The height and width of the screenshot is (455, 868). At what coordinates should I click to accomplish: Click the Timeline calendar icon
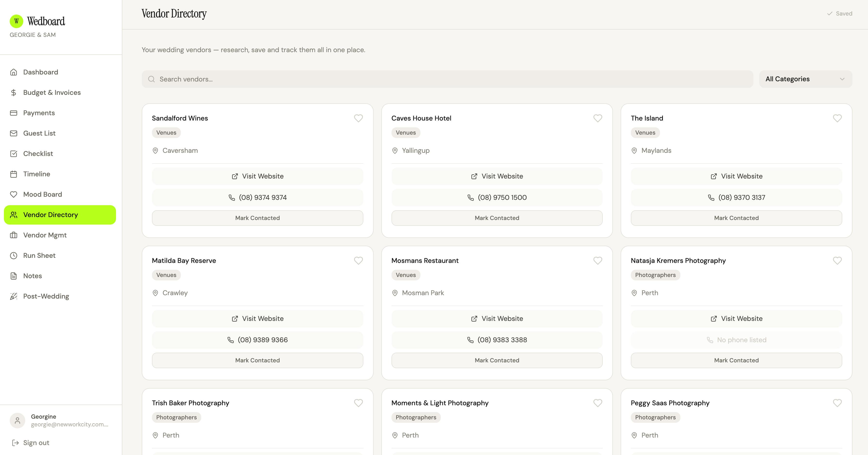(14, 174)
